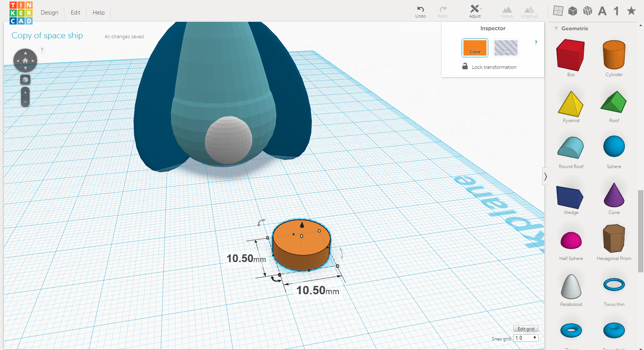Click the shapes panel scrollbar
The width and height of the screenshot is (644, 350).
(641, 231)
